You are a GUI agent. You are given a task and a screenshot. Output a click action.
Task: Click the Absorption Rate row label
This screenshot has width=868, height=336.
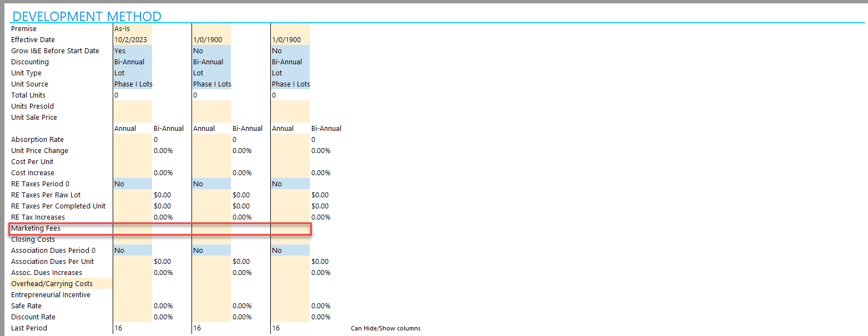[x=38, y=139]
